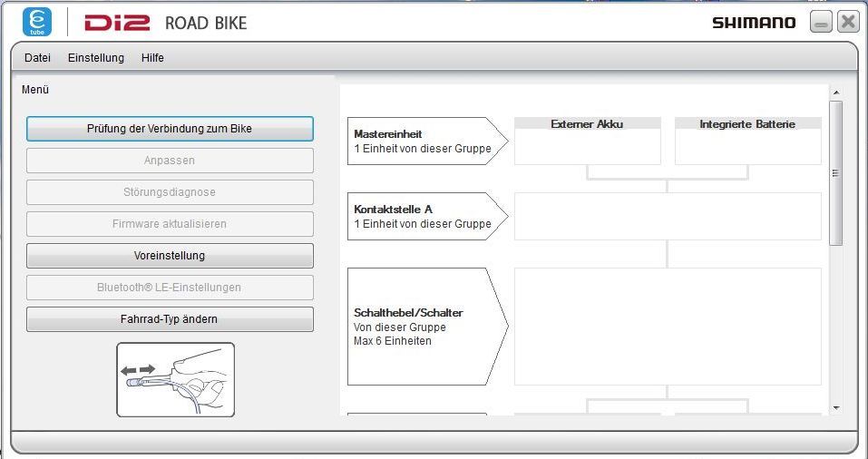Click the Anpassen button
This screenshot has width=868, height=459.
(170, 161)
